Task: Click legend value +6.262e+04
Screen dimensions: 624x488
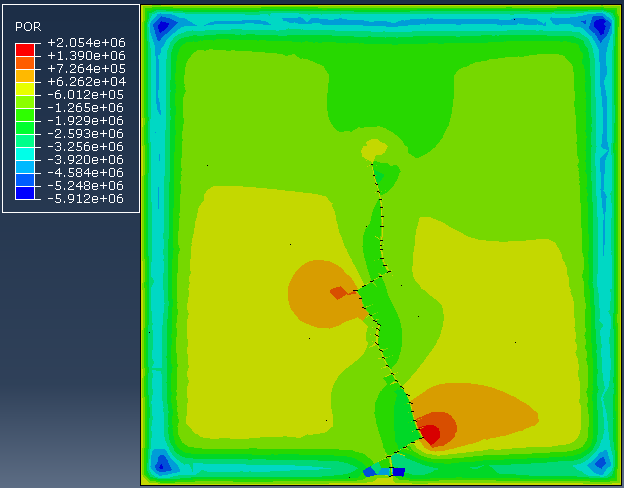Action: 86,82
